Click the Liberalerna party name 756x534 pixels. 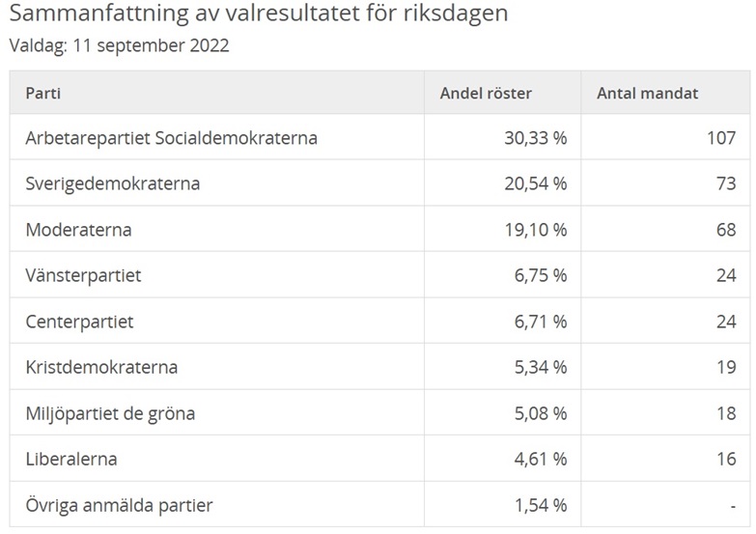click(x=70, y=459)
